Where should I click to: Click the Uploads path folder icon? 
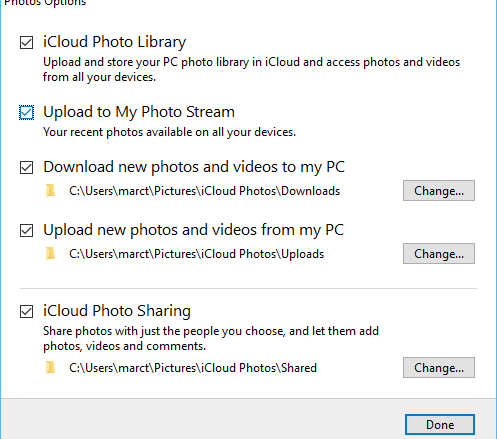coord(50,254)
